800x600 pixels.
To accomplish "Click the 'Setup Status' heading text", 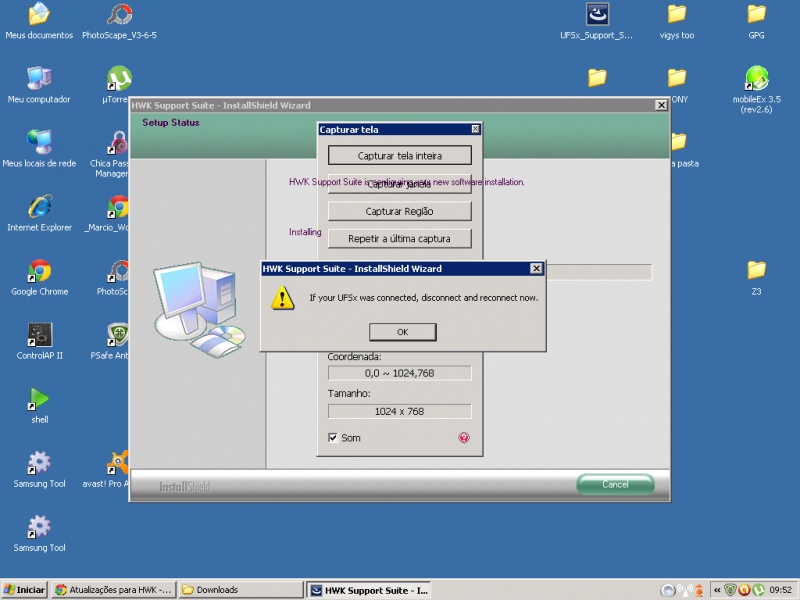I will tap(171, 122).
